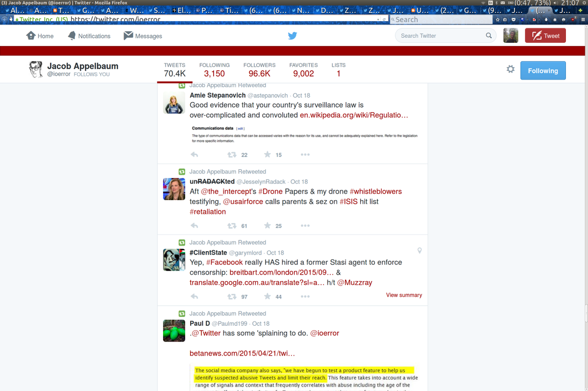Open Notifications bell

89,36
